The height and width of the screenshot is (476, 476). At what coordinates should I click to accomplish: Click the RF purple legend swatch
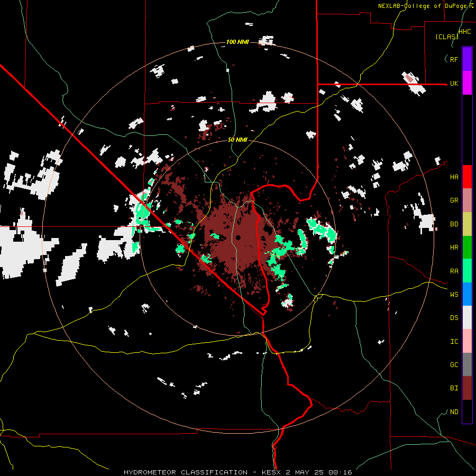point(467,59)
